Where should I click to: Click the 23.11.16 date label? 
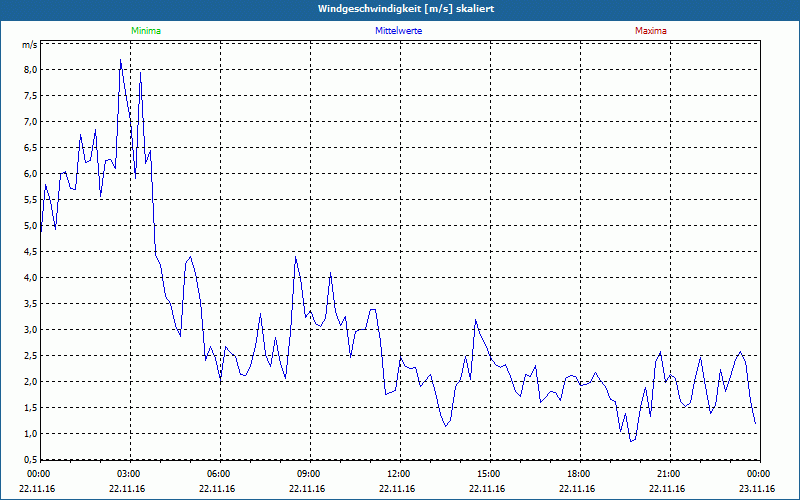[x=757, y=489]
